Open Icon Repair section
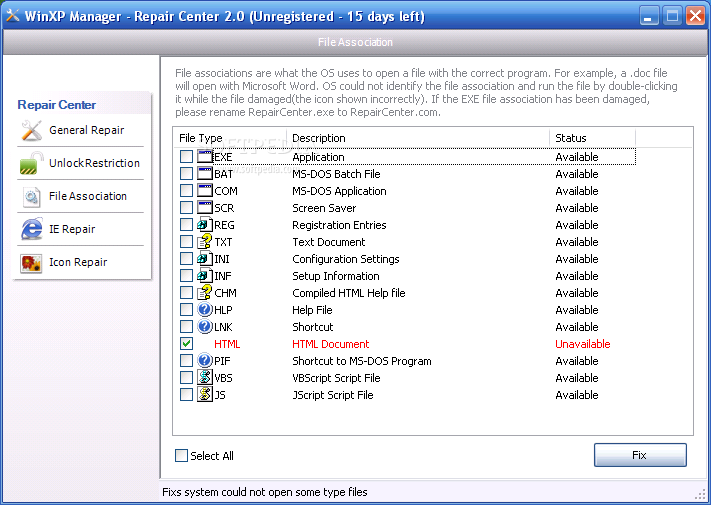The width and height of the screenshot is (711, 505). (x=80, y=262)
